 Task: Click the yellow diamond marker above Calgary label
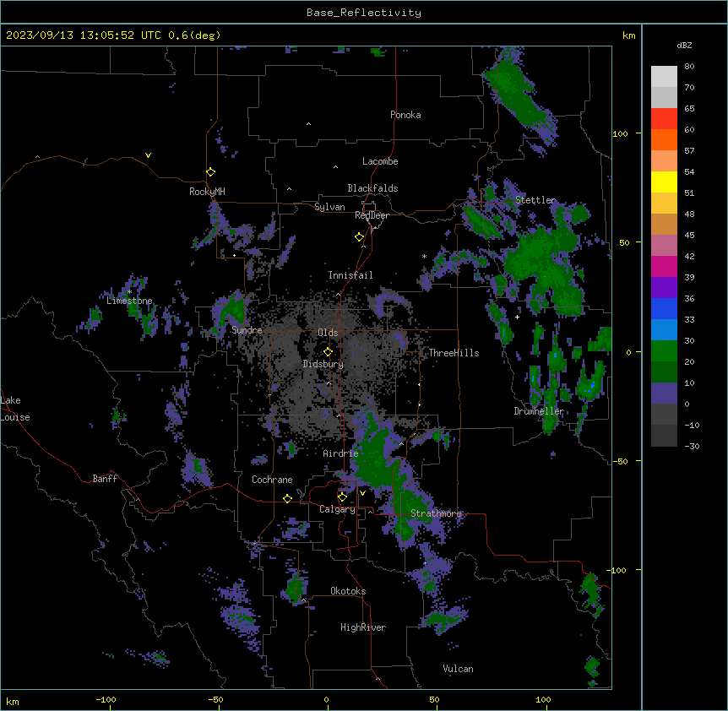coord(342,497)
